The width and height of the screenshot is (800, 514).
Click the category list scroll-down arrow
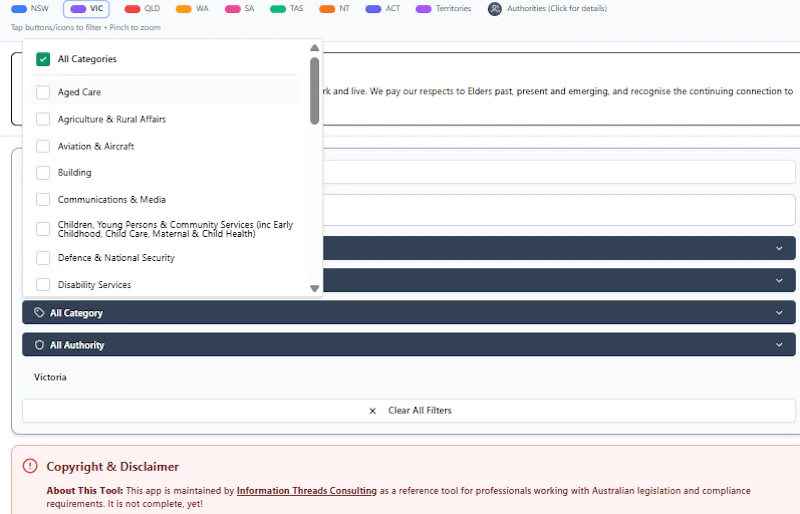tap(314, 288)
